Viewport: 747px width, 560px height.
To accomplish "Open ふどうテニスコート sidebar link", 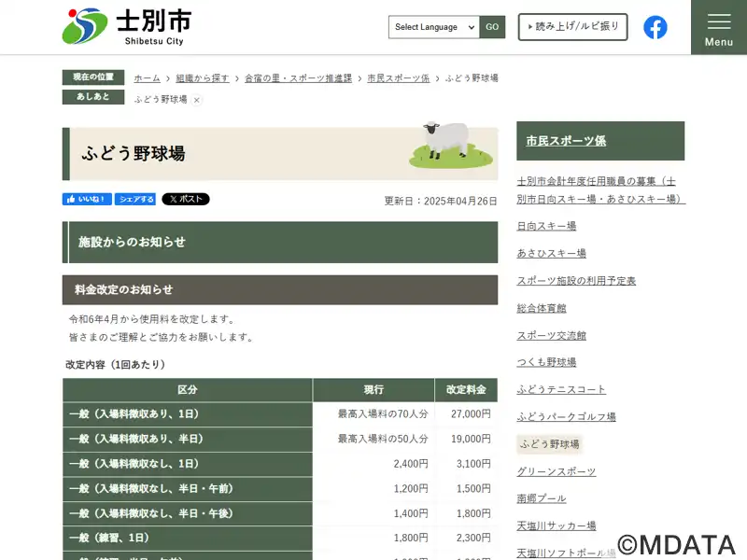I will pos(561,389).
